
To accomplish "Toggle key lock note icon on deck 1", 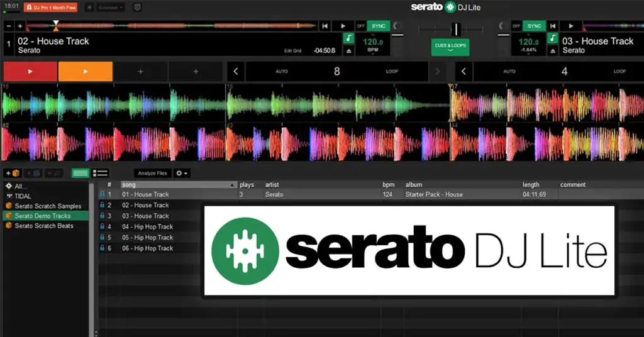I will (x=348, y=38).
